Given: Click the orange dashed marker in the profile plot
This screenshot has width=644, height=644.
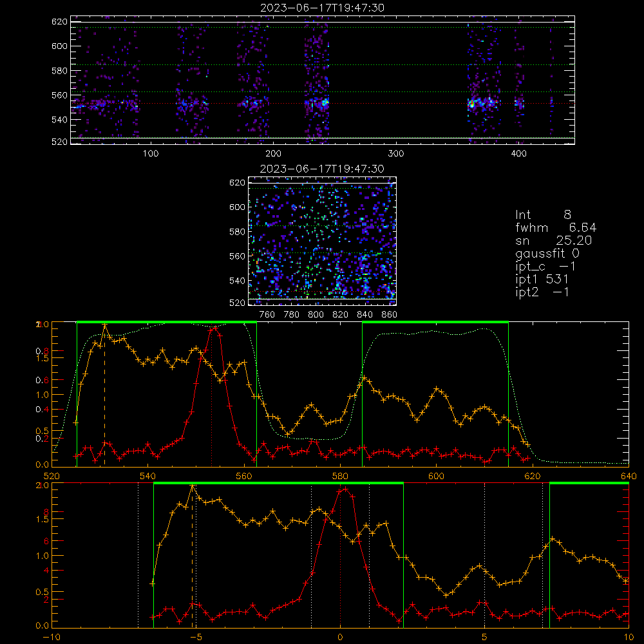Looking at the screenshot, I should pos(104,395).
